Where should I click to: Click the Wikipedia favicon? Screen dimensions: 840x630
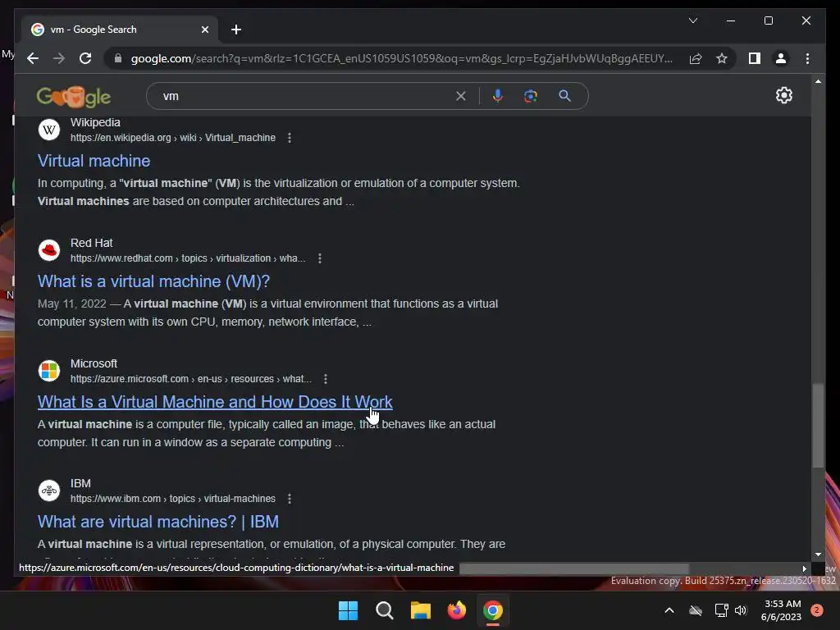click(49, 130)
